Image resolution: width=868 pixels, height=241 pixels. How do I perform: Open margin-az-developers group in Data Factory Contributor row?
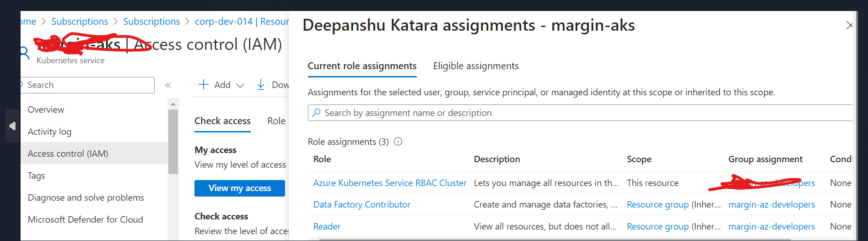[771, 204]
